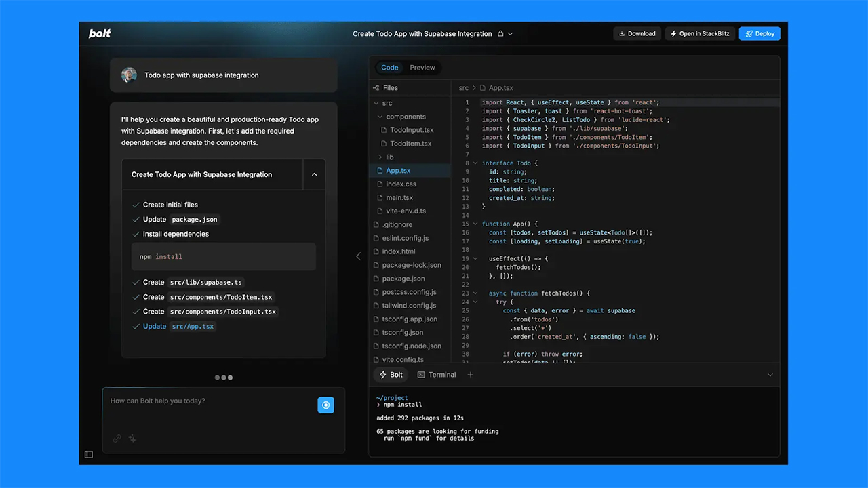Fold the function App code block

[475, 224]
